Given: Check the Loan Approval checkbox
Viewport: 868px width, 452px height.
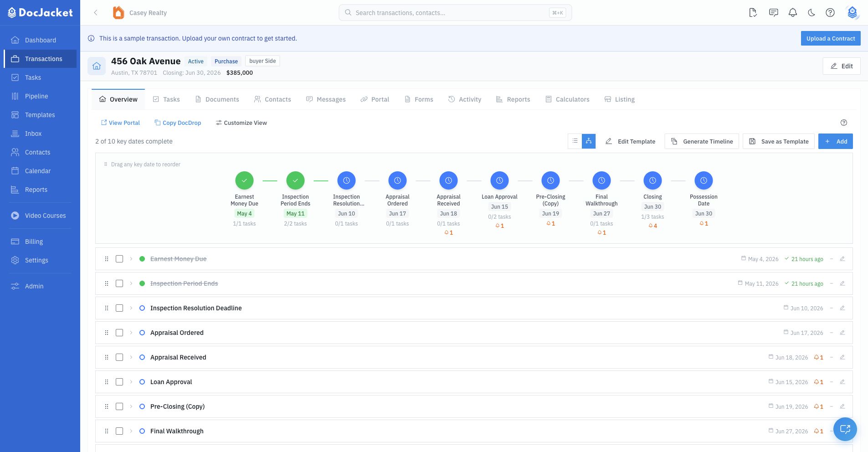Looking at the screenshot, I should (119, 382).
